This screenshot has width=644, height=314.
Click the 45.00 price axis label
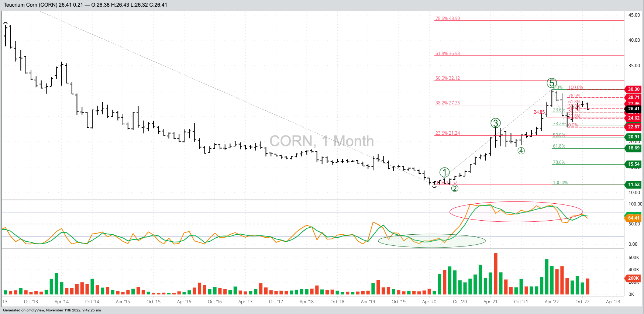tap(634, 15)
